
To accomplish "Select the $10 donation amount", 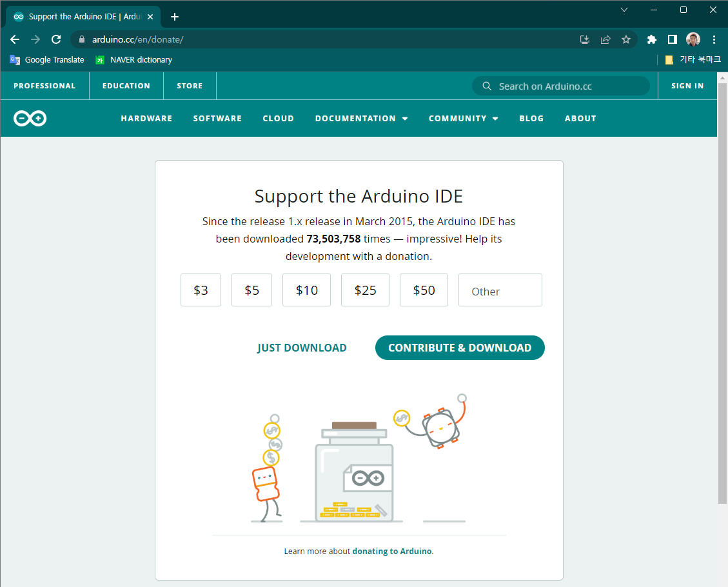I will click(306, 290).
